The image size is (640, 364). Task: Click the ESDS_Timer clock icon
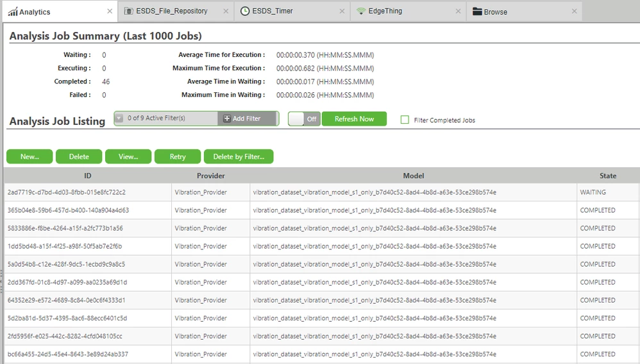click(244, 11)
